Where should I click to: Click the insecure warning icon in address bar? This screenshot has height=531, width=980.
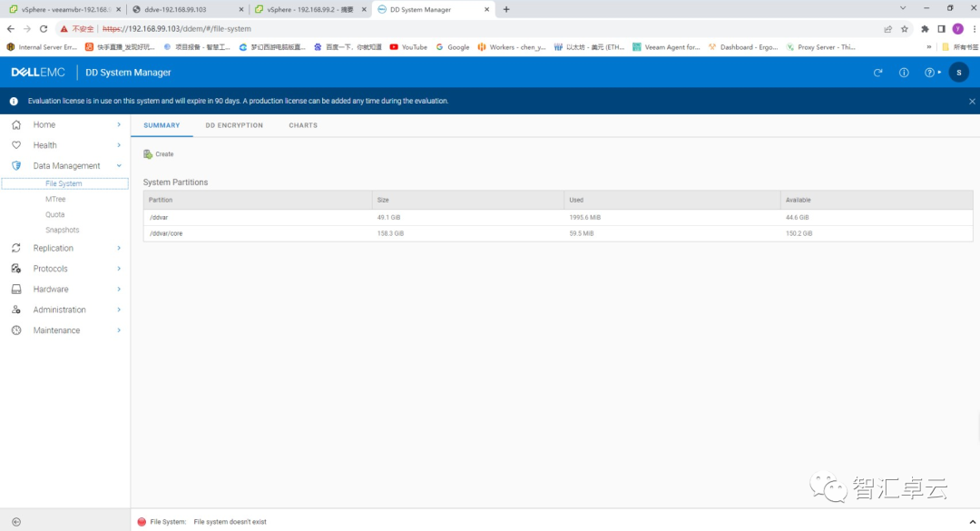click(64, 29)
